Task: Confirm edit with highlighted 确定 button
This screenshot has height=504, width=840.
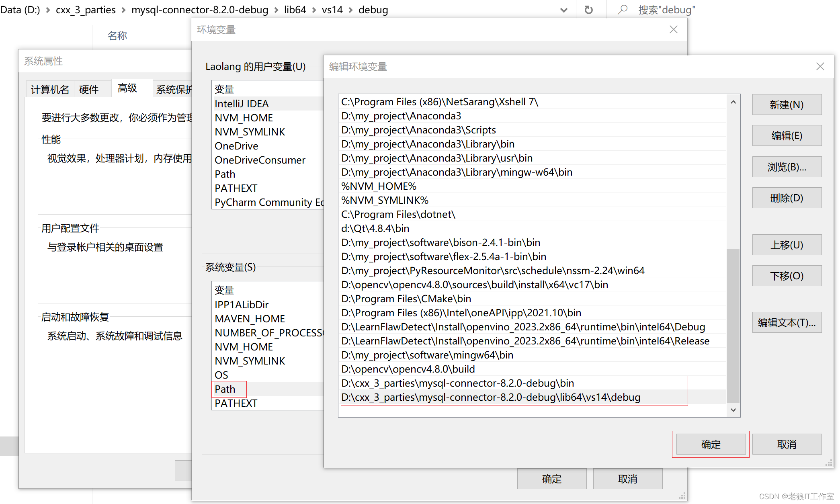Action: coord(710,445)
